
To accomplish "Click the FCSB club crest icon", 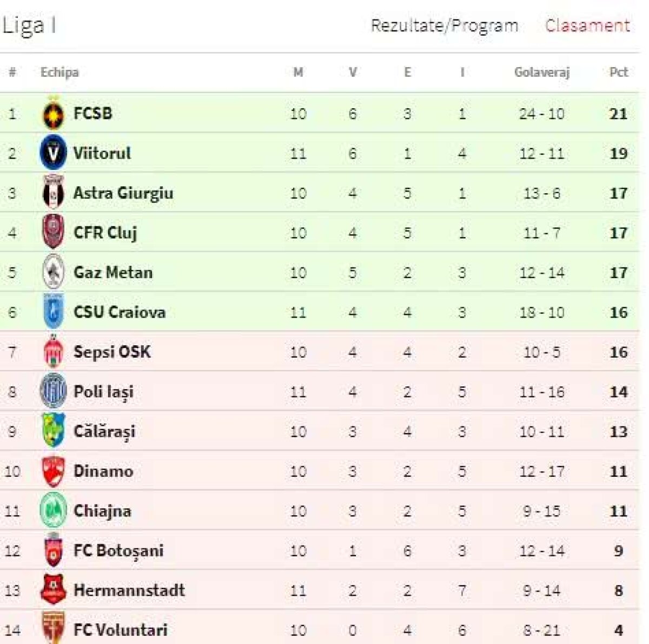I will 54,113.
